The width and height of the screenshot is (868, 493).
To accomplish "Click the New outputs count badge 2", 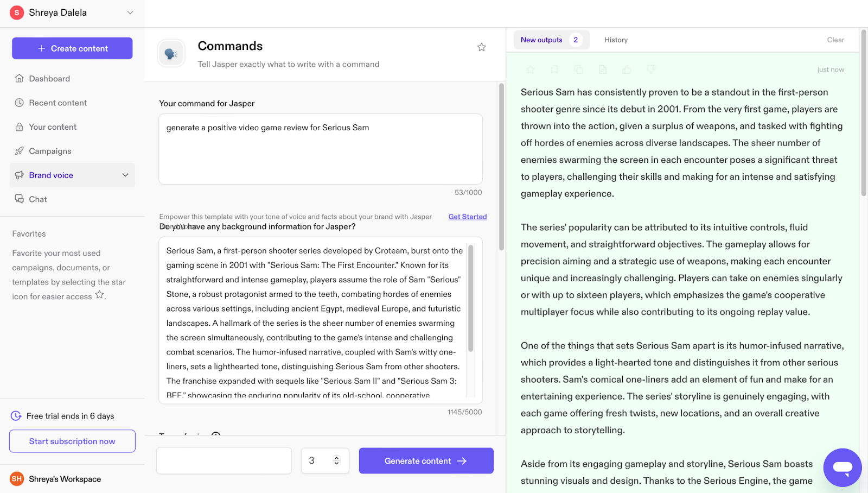I will 576,40.
